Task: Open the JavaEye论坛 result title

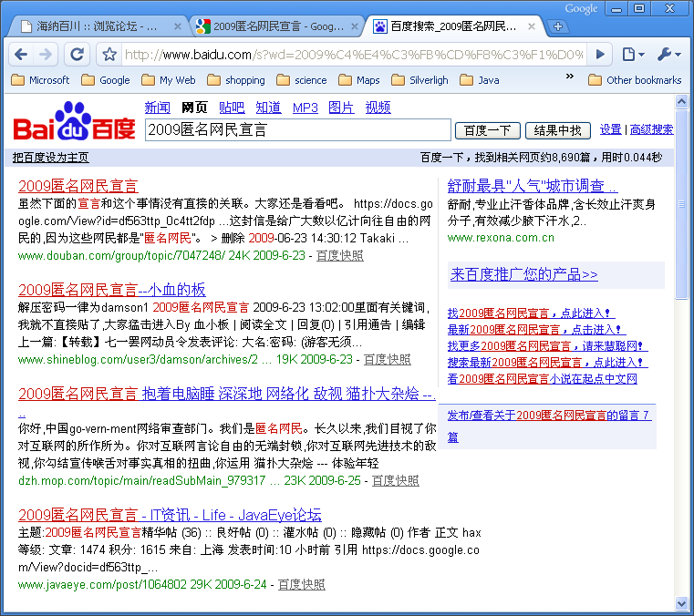Action: coord(170,515)
